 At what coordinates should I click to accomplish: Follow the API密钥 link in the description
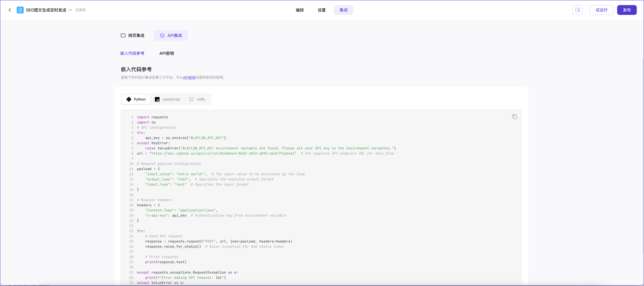189,78
